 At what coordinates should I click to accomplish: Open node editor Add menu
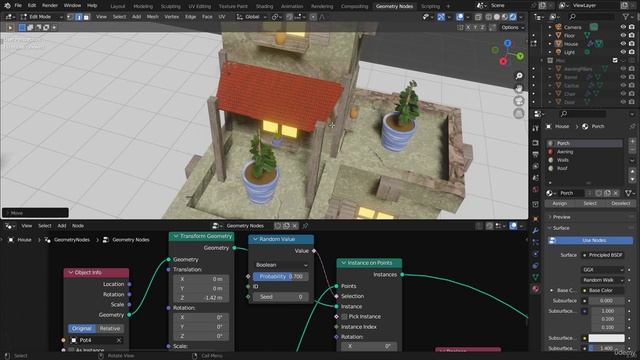[62, 226]
